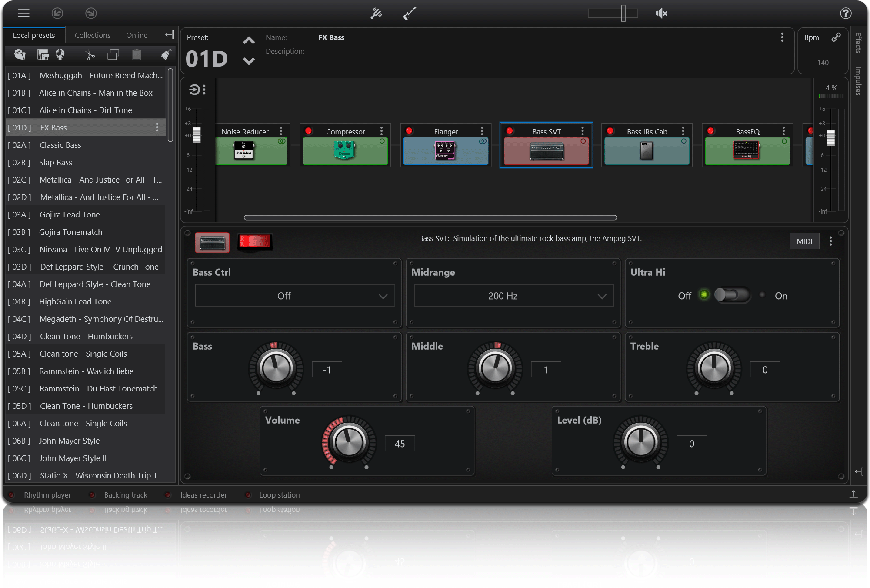Go to the next preset with the down chevron
The width and height of the screenshot is (870, 588).
249,61
